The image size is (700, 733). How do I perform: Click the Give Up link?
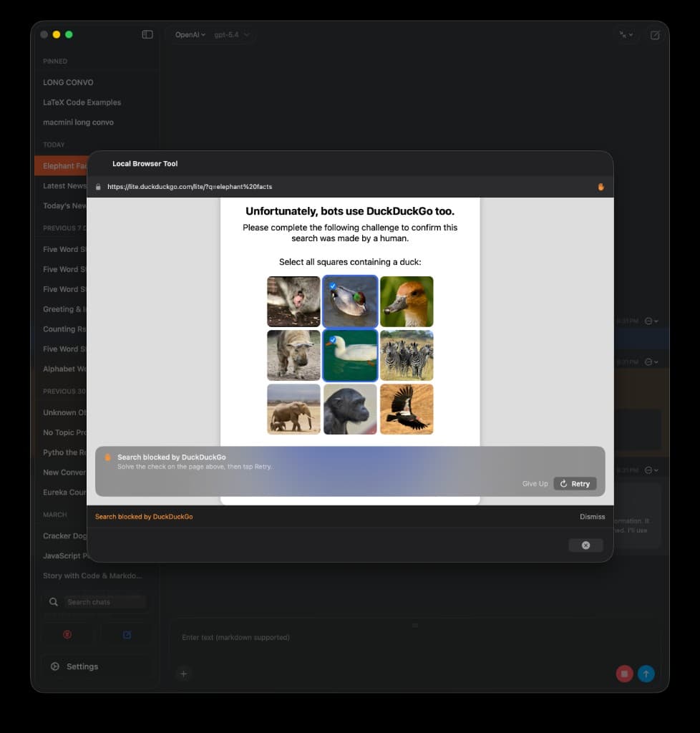point(535,484)
